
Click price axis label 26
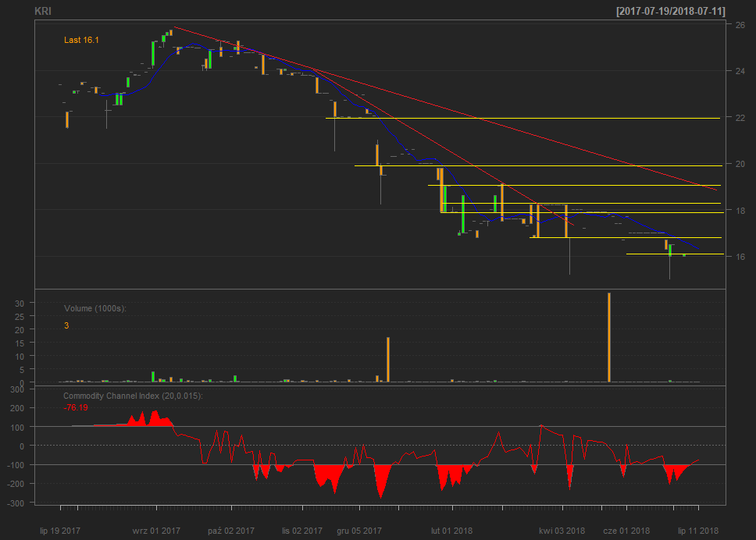[740, 25]
